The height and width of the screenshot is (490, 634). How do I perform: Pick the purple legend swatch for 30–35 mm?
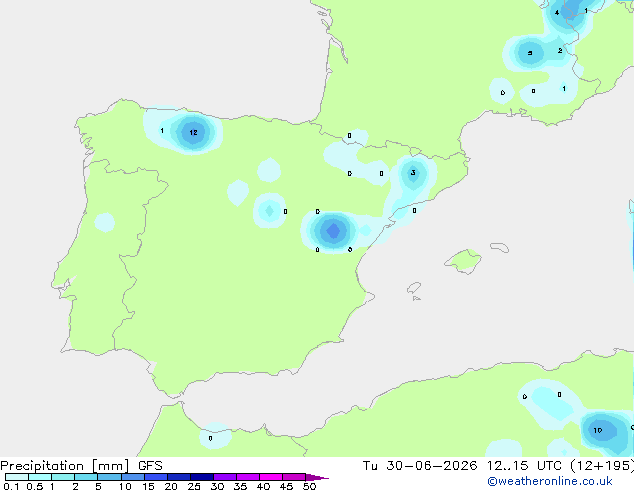tap(225, 477)
